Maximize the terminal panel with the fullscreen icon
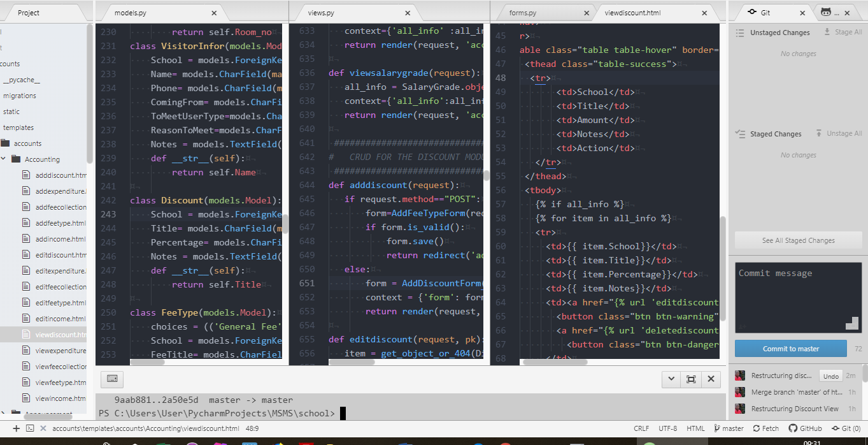This screenshot has width=868, height=445. (691, 379)
